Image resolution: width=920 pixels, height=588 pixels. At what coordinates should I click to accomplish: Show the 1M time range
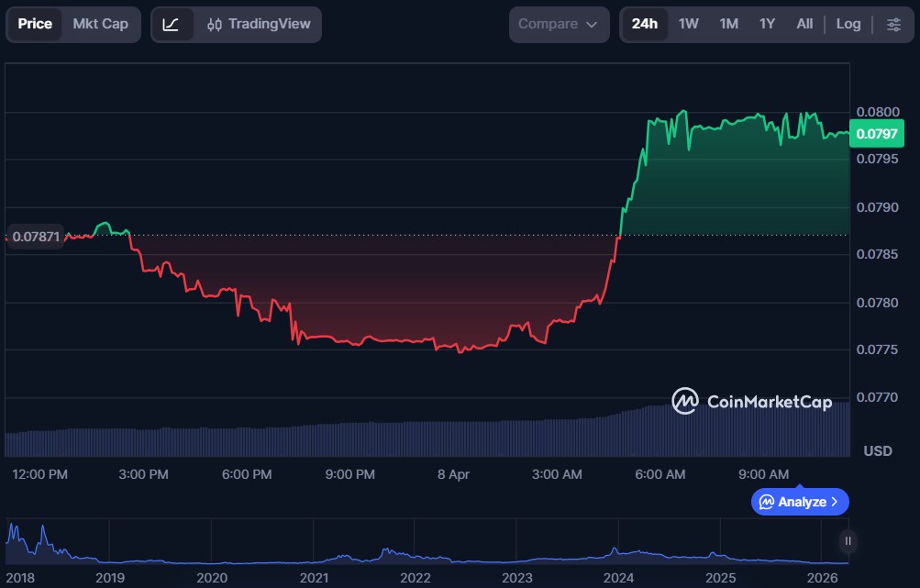(x=728, y=25)
